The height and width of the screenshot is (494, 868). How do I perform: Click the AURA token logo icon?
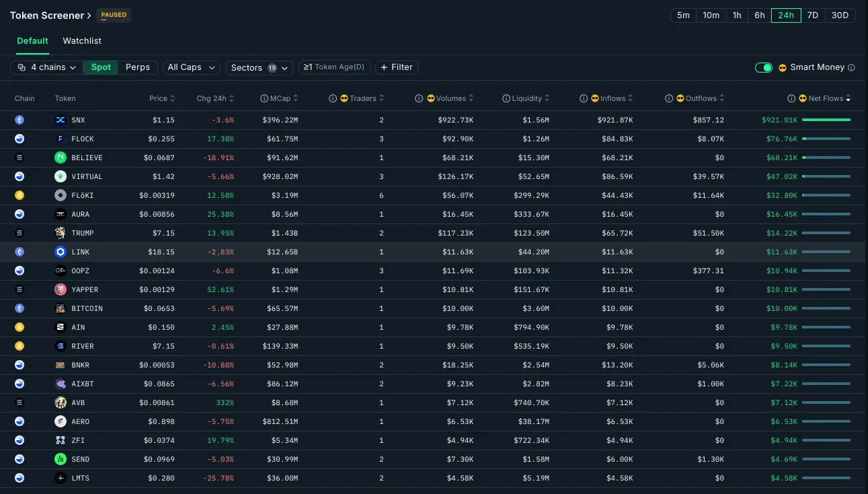coord(61,214)
